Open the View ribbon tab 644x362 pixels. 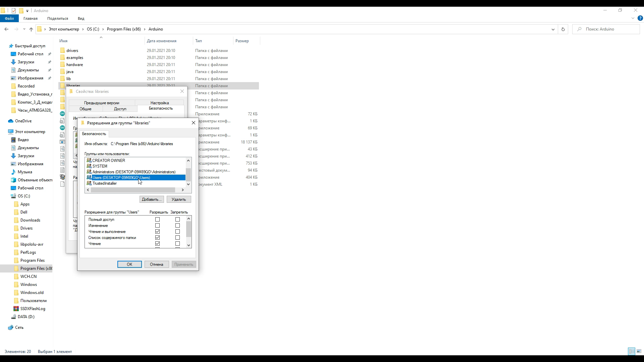(81, 18)
